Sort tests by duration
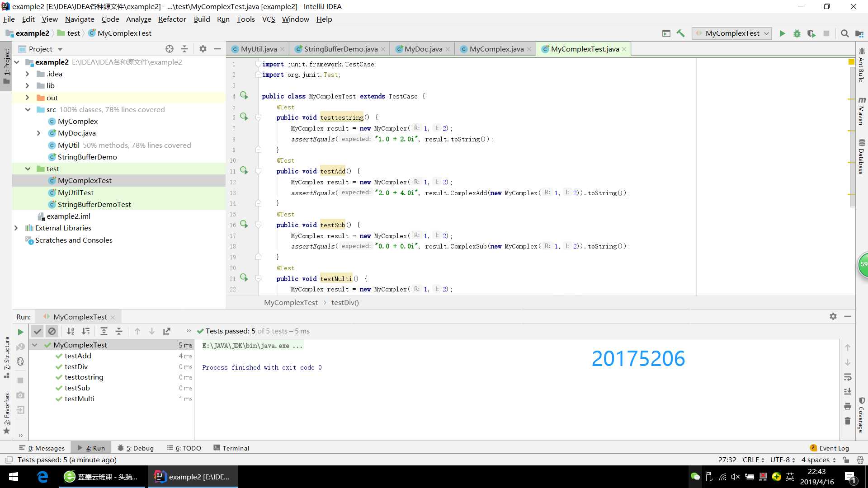Image resolution: width=868 pixels, height=488 pixels. (86, 331)
